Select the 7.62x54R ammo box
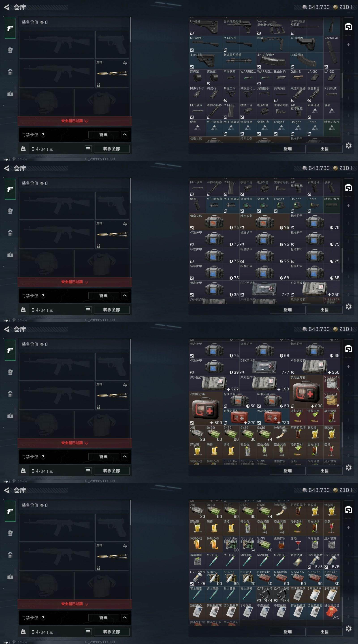Image resolution: width=358 pixels, height=644 pixels. point(332,383)
